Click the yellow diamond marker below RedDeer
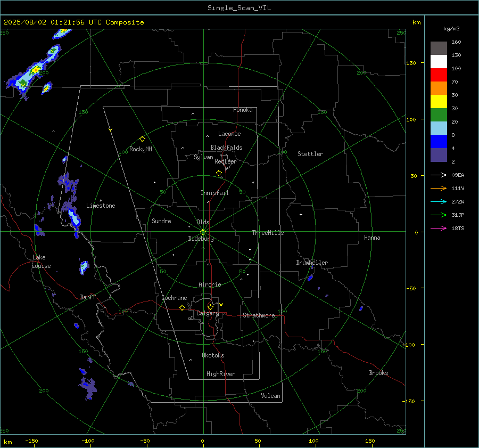The height and width of the screenshot is (448, 479). point(219,173)
